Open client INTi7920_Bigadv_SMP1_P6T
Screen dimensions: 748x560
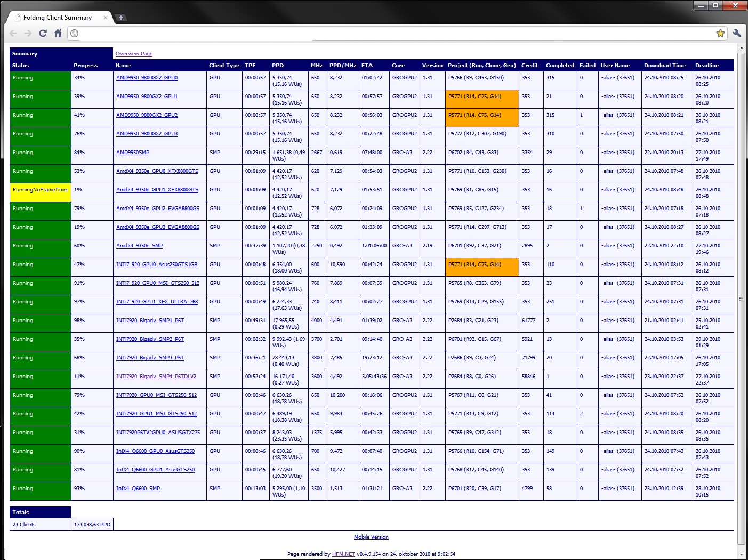150,321
